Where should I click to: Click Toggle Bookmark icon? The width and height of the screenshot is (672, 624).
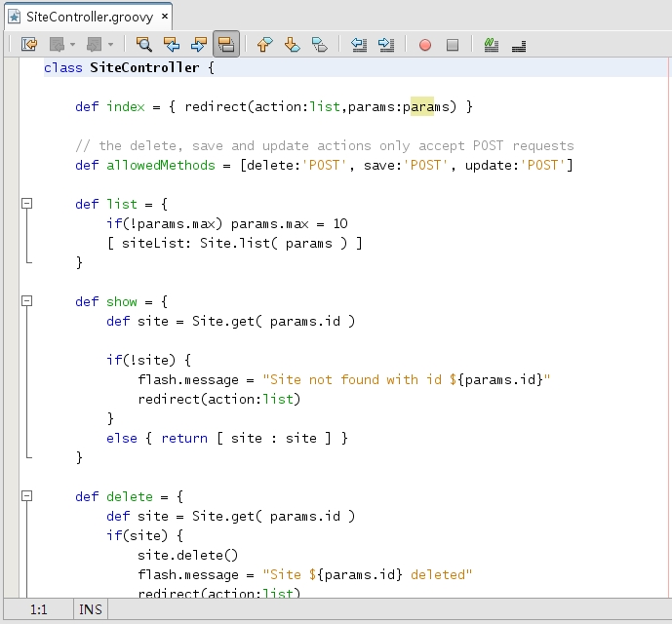pyautogui.click(x=320, y=44)
